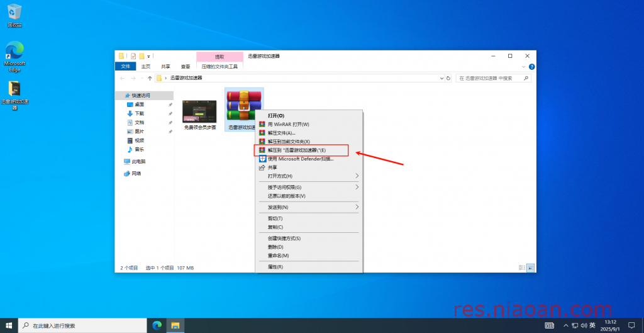The image size is (644, 333).
Task: Choose 解压文件(A)... menu entry
Action: [309, 133]
